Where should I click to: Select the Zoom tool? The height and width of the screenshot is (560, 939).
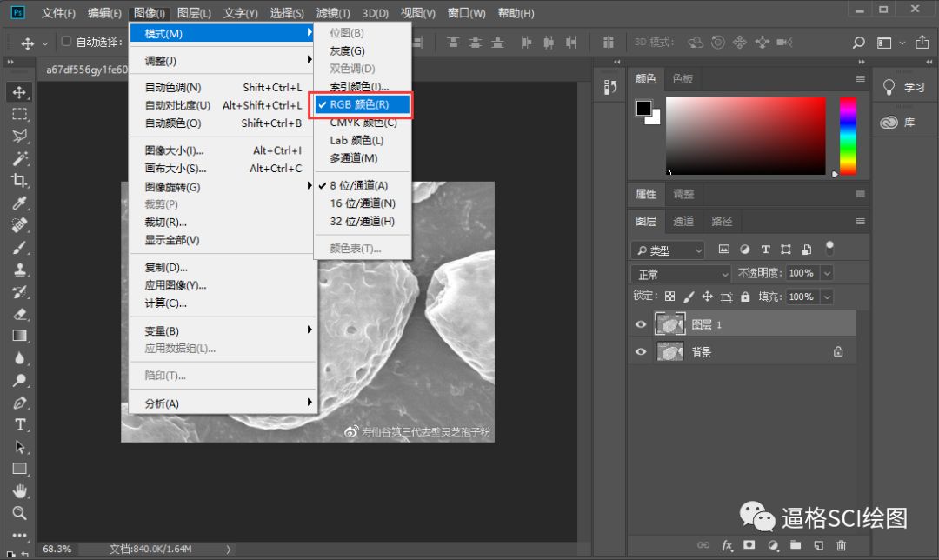(19, 513)
